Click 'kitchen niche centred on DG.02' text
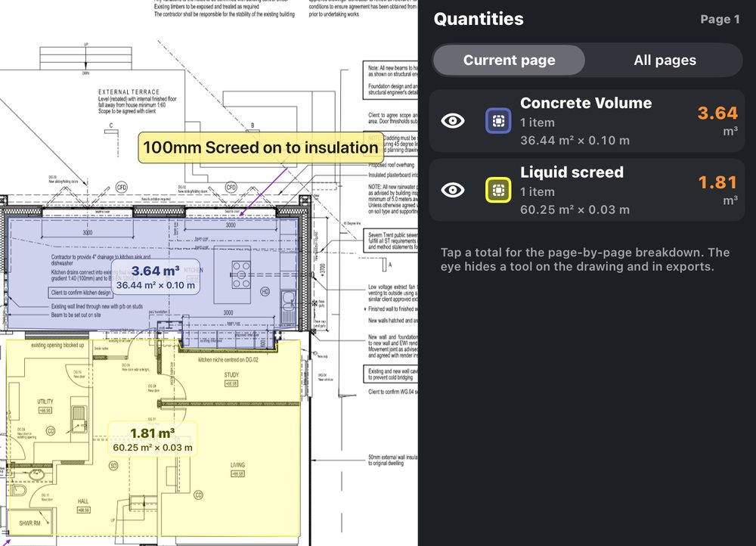Image resolution: width=756 pixels, height=546 pixels. click(228, 360)
